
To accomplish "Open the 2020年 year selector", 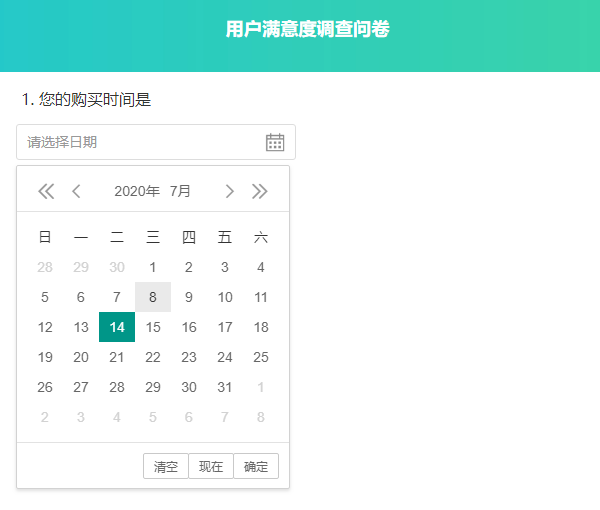I will pyautogui.click(x=137, y=191).
